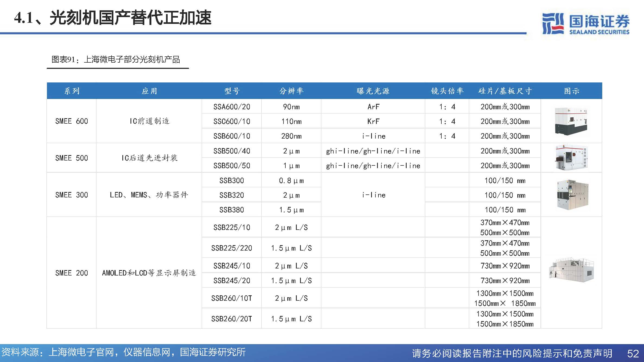Click the risk disclaimer footer text
This screenshot has width=644, height=362.
512,353
